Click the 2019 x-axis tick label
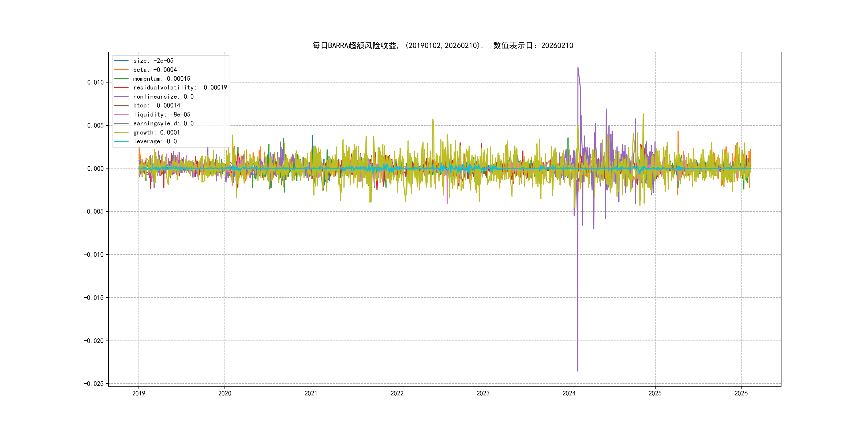The width and height of the screenshot is (868, 434). click(139, 393)
